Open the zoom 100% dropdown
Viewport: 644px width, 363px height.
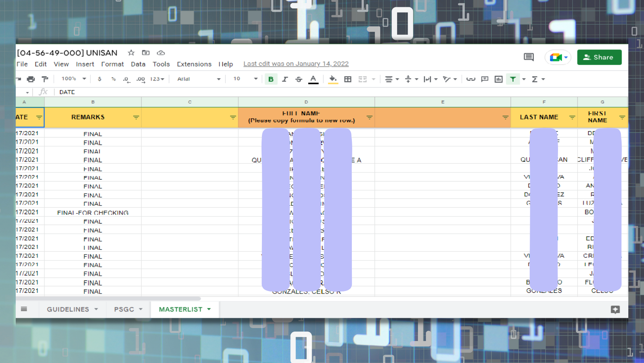click(73, 79)
